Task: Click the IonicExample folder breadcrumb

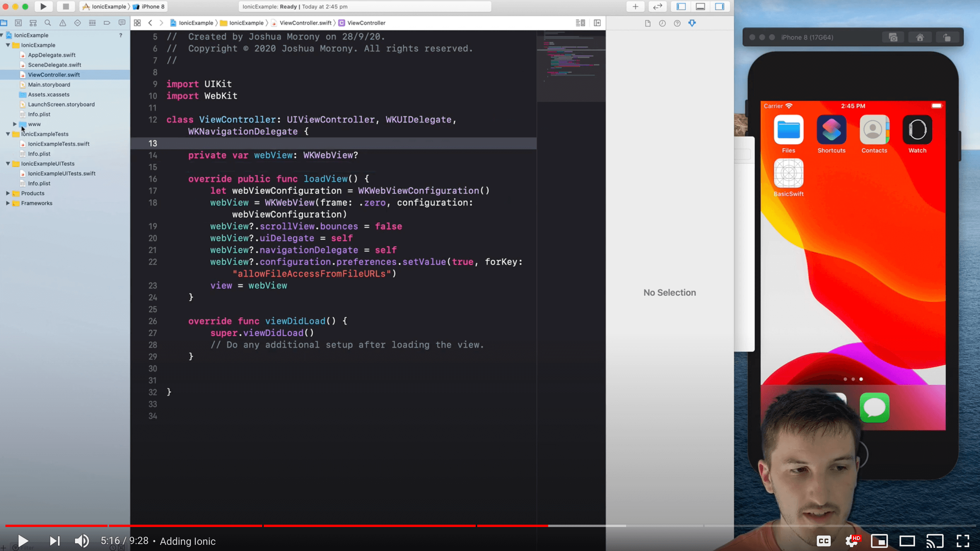Action: 242,23
